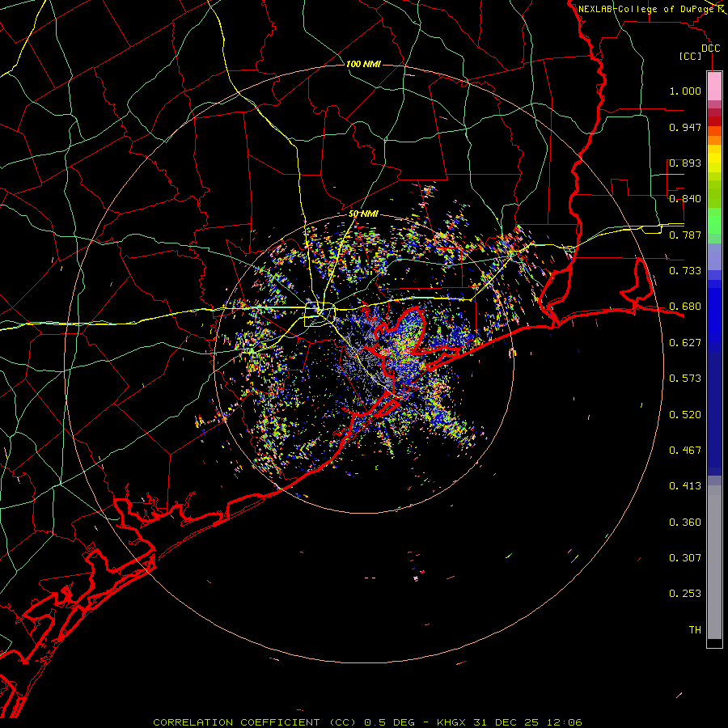Select the 1.000 scale value

point(685,91)
